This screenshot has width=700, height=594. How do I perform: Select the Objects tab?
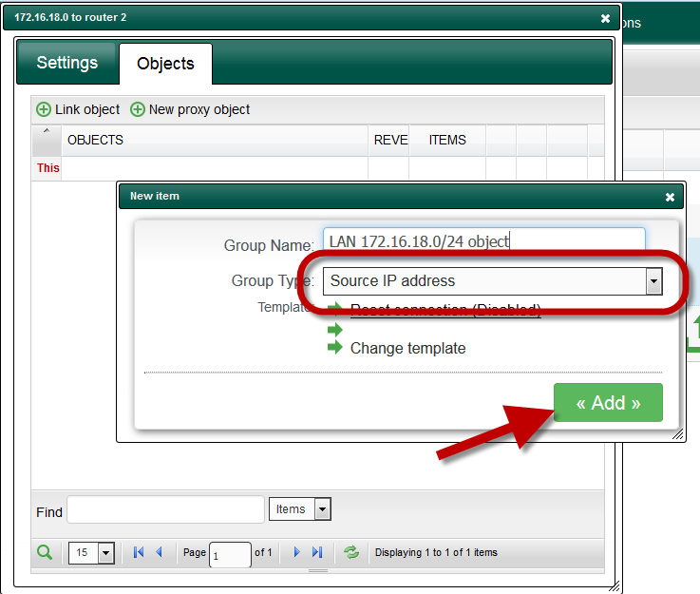pyautogui.click(x=165, y=64)
